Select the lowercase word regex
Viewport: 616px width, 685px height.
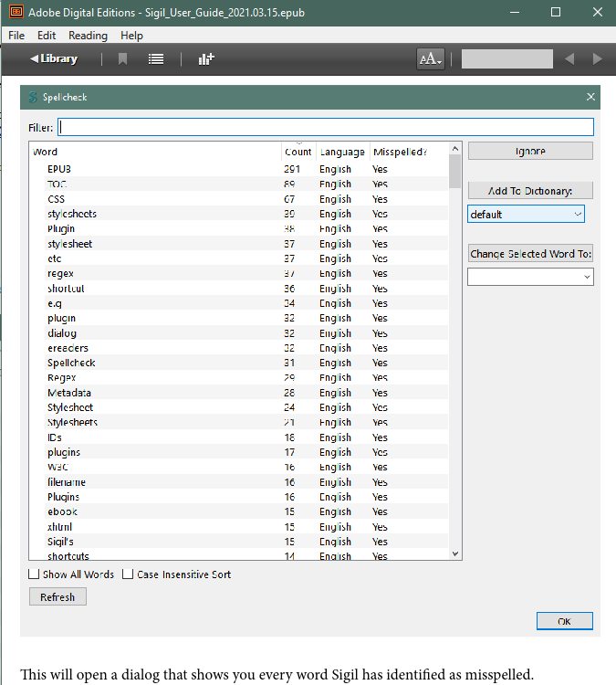pos(60,273)
